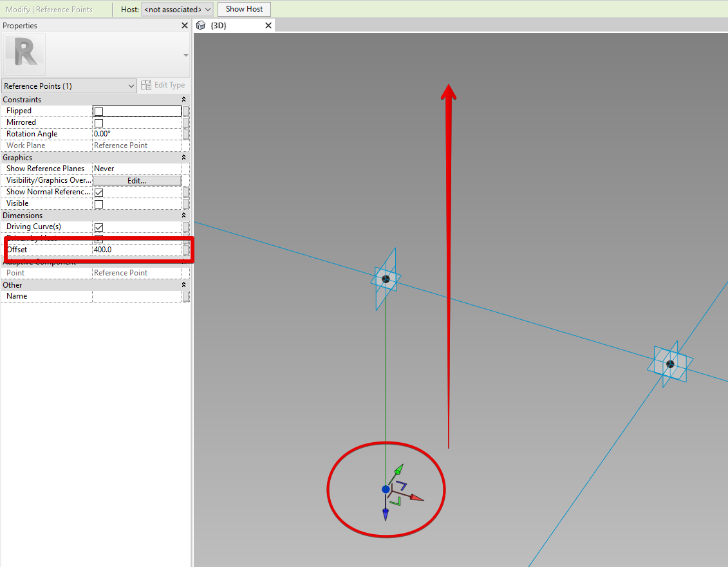
Task: Select the Show Reference Planes value Never
Action: click(x=137, y=169)
